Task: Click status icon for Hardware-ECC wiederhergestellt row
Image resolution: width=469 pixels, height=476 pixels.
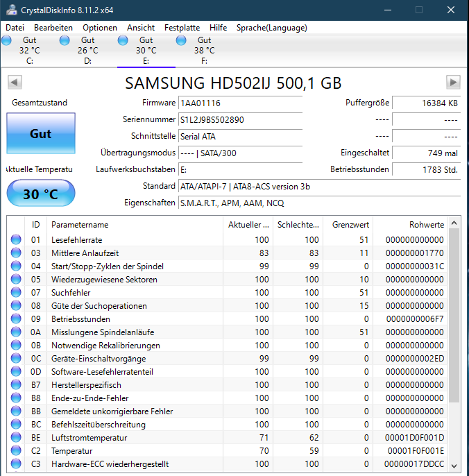Action: pos(16,464)
